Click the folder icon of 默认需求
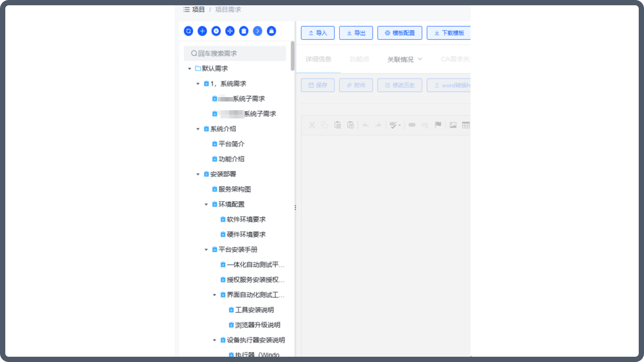This screenshot has height=362, width=644. point(198,69)
